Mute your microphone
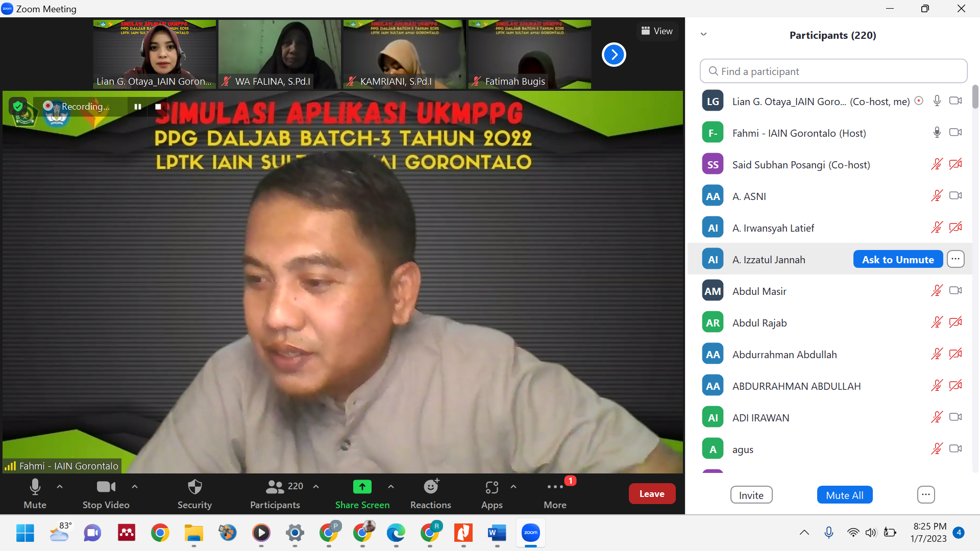 pyautogui.click(x=35, y=493)
